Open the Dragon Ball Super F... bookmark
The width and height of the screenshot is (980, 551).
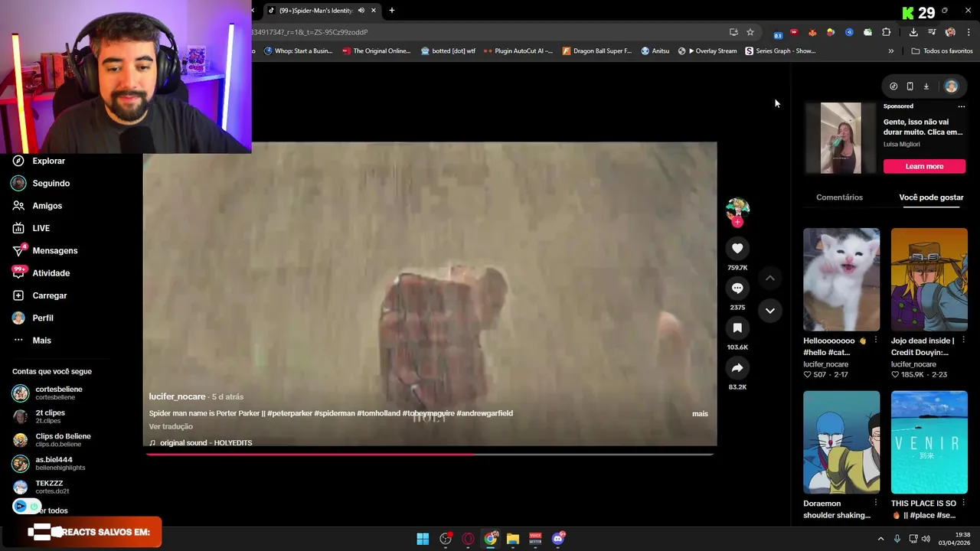597,51
